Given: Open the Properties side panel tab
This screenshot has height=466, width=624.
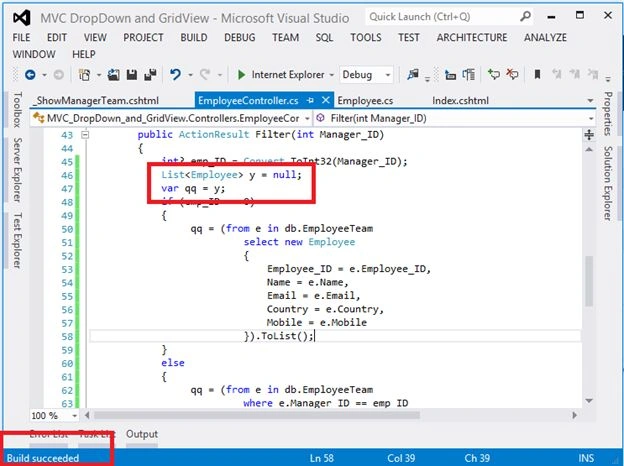Looking at the screenshot, I should pyautogui.click(x=608, y=113).
